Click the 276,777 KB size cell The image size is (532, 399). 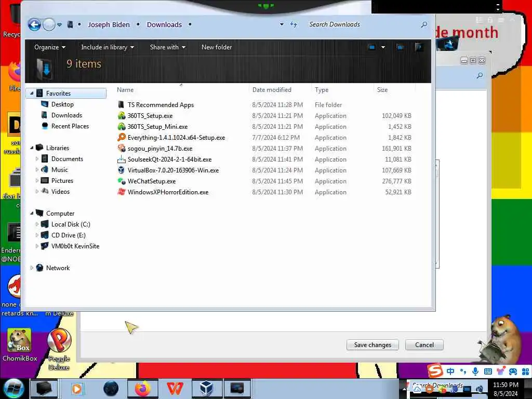click(396, 181)
